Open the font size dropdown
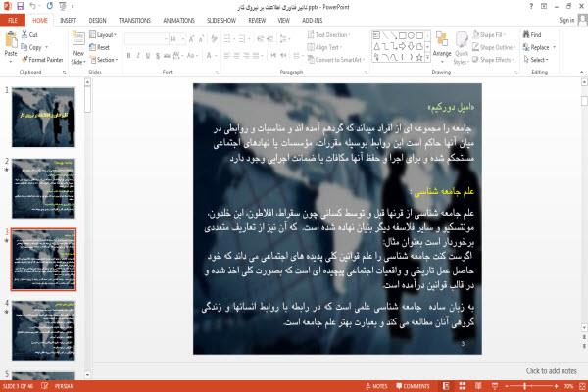The width and height of the screenshot is (588, 392). (182, 38)
